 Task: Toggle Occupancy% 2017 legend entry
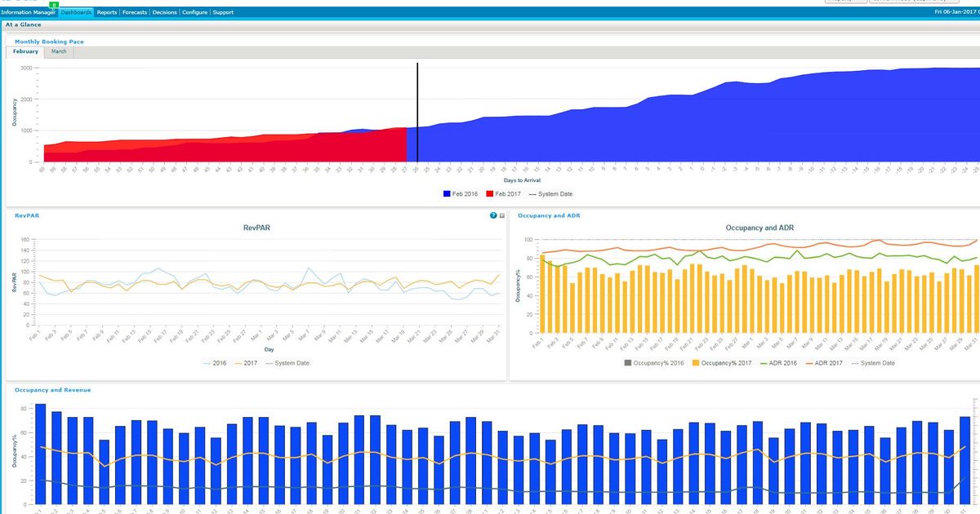click(724, 362)
